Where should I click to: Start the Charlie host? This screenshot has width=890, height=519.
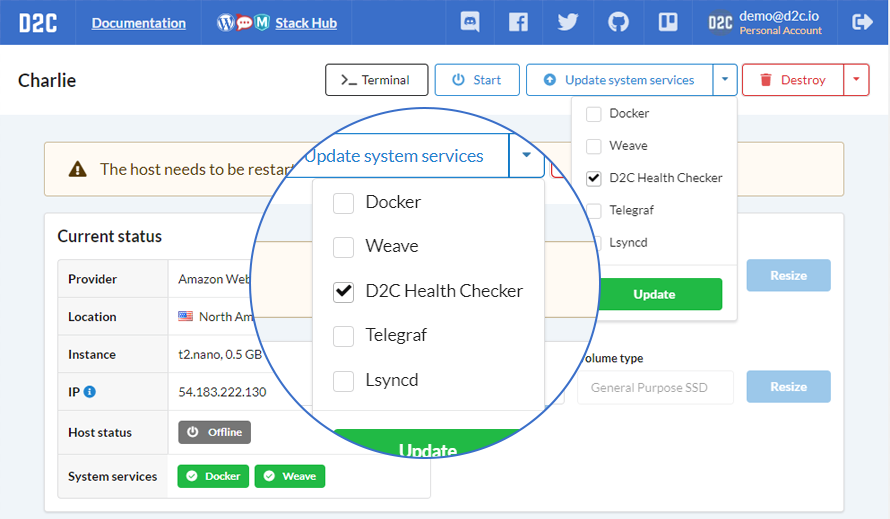click(x=477, y=80)
